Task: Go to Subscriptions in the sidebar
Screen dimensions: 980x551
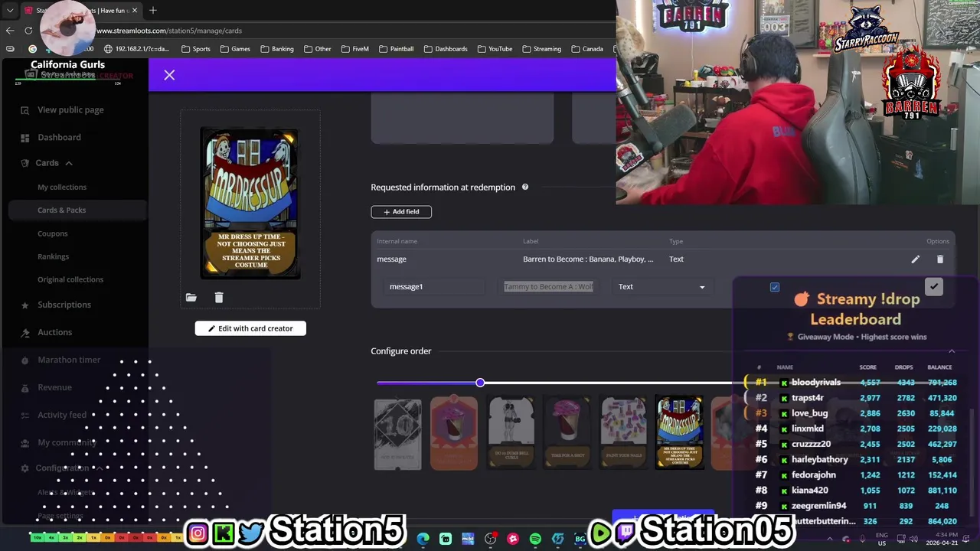Action: [x=64, y=305]
